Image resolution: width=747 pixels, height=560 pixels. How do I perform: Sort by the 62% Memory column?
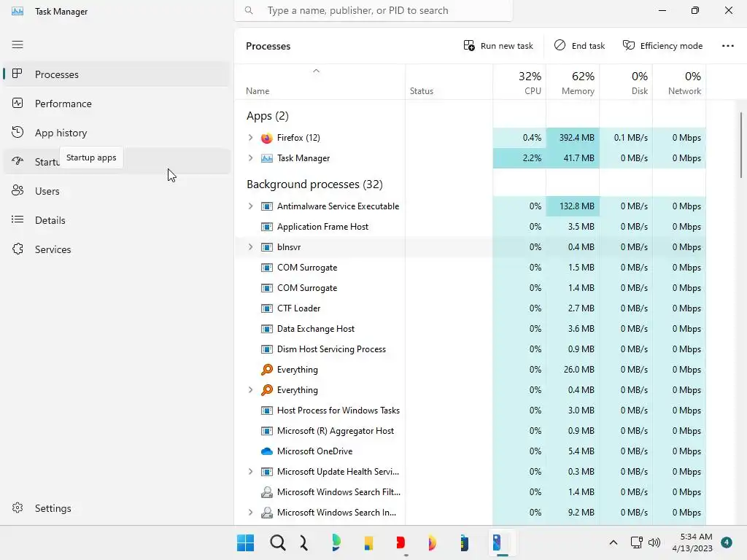coord(573,82)
